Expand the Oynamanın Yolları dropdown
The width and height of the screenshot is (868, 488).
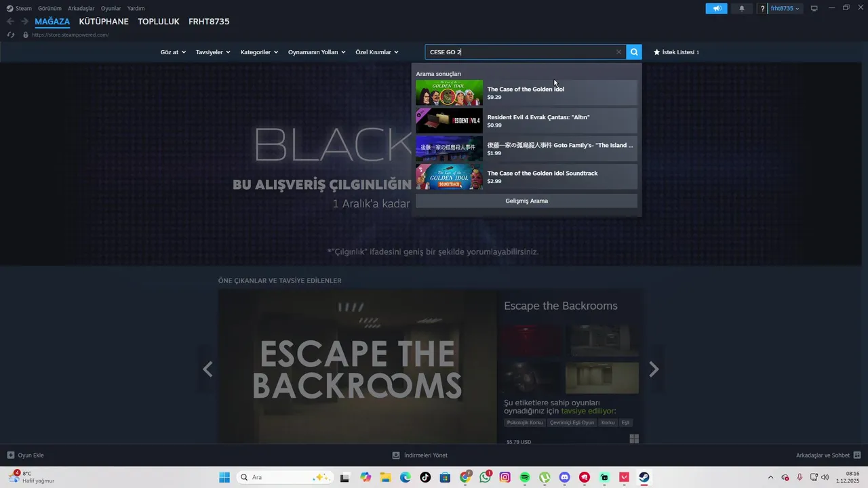(317, 52)
